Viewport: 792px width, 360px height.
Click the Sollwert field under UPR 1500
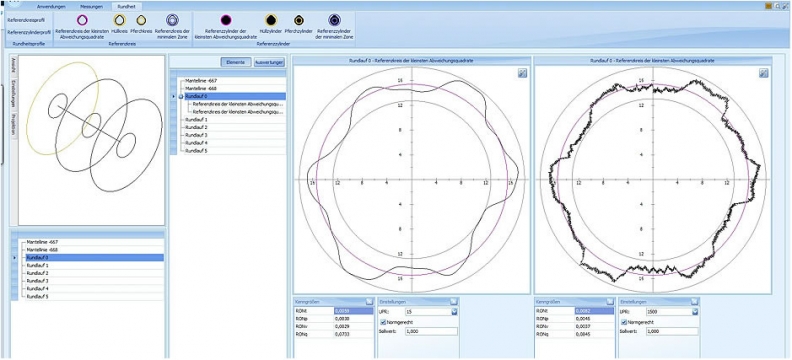coord(672,331)
